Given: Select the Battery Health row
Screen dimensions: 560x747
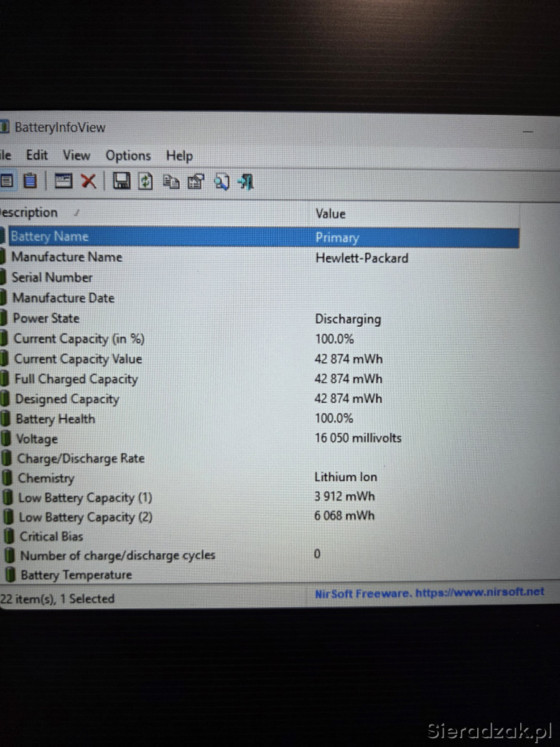Looking at the screenshot, I should coord(55,419).
